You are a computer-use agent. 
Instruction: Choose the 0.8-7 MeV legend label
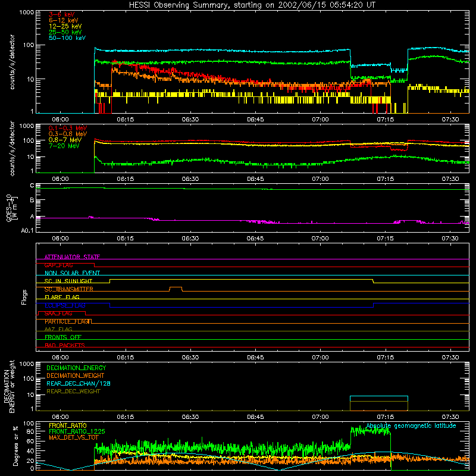pyautogui.click(x=65, y=140)
